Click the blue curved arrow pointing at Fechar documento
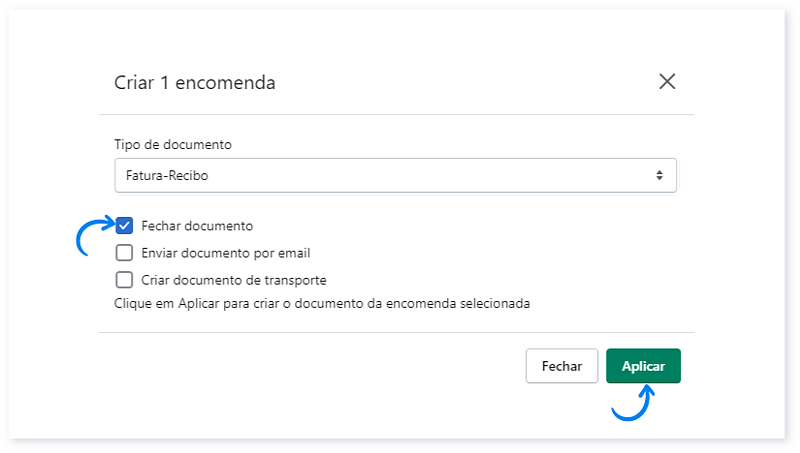This screenshot has height=453, width=800. 95,235
